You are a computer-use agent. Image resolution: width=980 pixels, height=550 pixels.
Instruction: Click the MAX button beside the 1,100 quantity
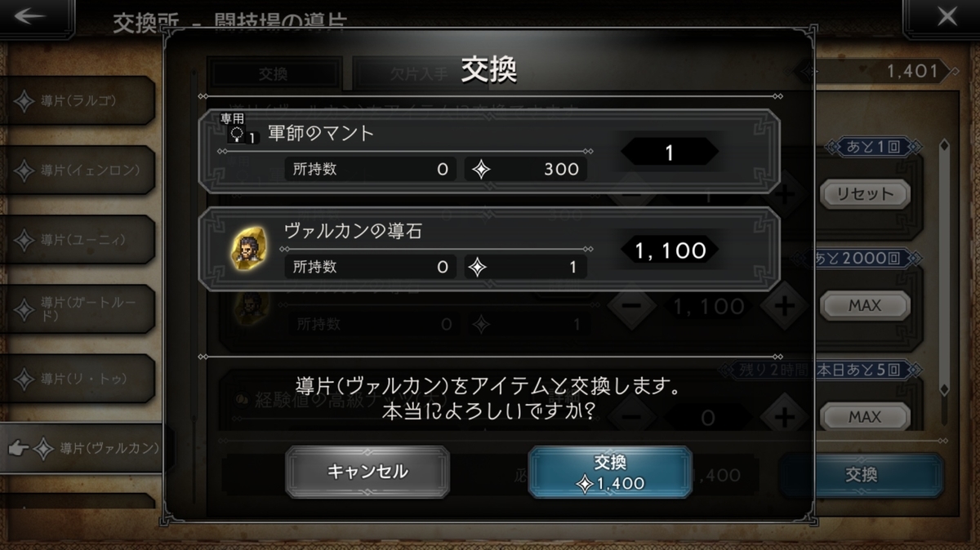tap(864, 305)
